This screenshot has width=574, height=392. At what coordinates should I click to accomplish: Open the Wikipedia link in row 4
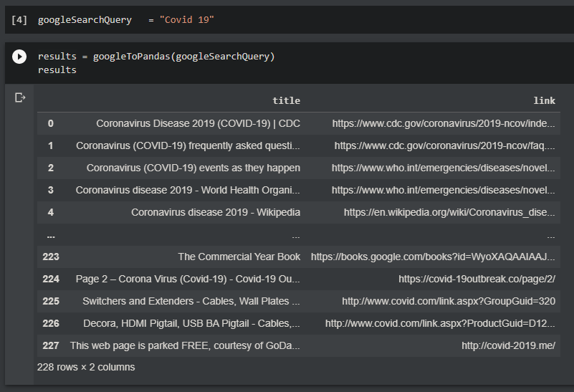pyautogui.click(x=449, y=212)
